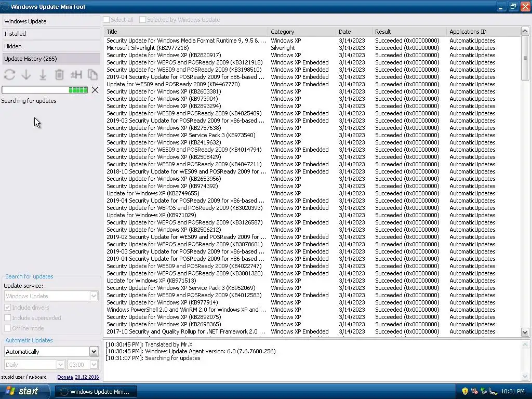Click the 20.12.2016 version link
The height and width of the screenshot is (399, 532).
click(87, 377)
